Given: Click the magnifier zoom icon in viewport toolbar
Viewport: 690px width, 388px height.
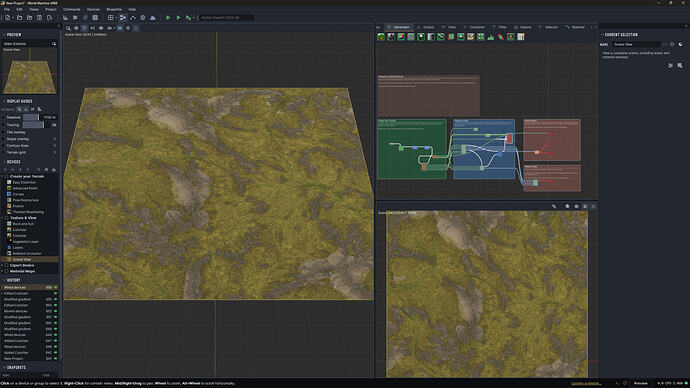Looking at the screenshot, I should pyautogui.click(x=68, y=28).
